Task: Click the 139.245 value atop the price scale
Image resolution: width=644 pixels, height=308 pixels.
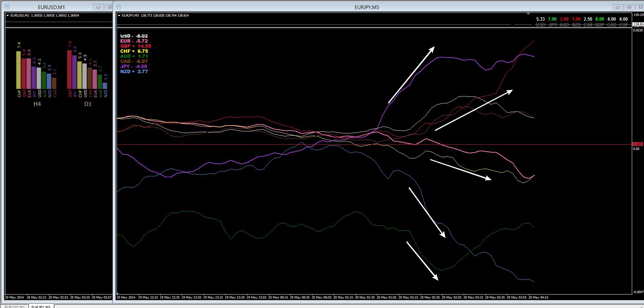Action: point(638,15)
